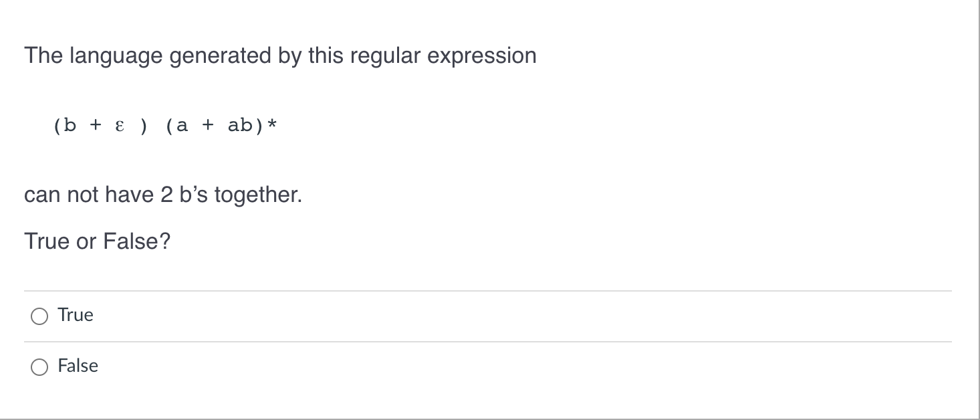Click the True answer label text
Viewport: 980px width, 420px height.
(x=75, y=314)
